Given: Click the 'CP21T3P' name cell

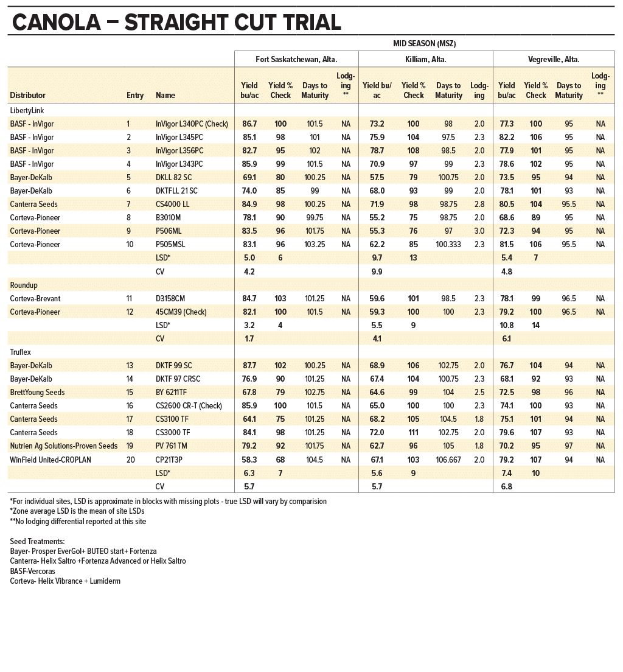Looking at the screenshot, I should (169, 460).
